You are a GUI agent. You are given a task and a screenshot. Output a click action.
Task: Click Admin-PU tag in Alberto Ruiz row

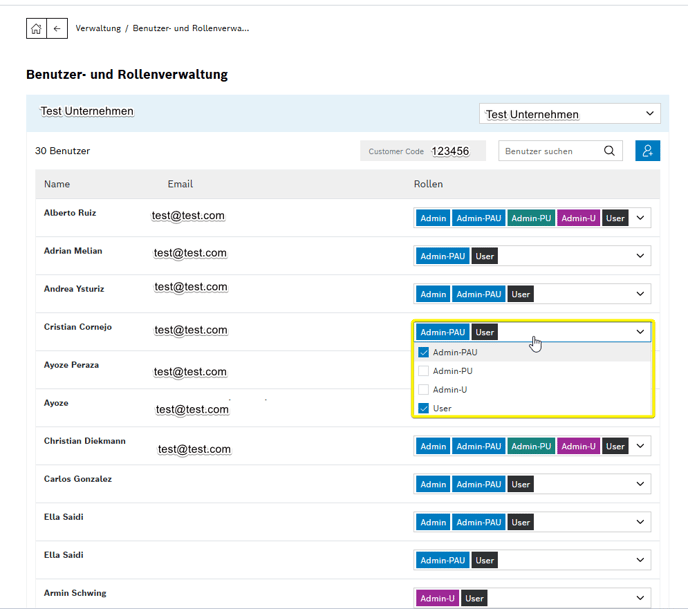530,218
